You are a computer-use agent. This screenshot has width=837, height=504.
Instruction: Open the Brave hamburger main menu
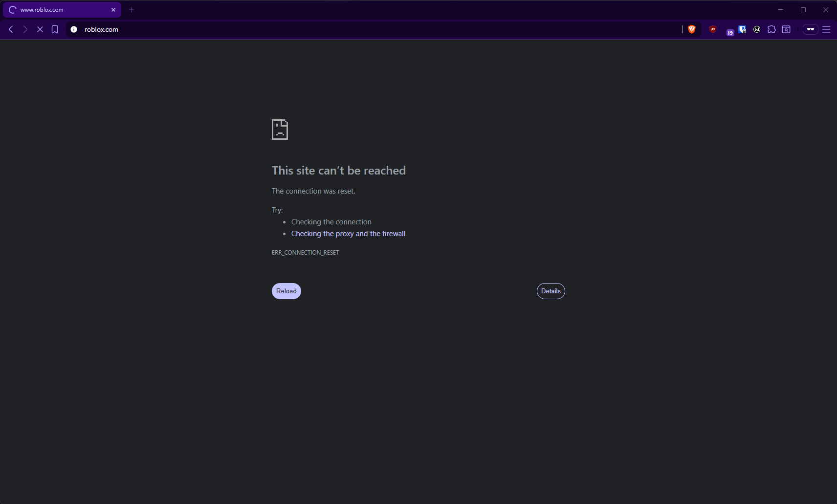click(826, 29)
